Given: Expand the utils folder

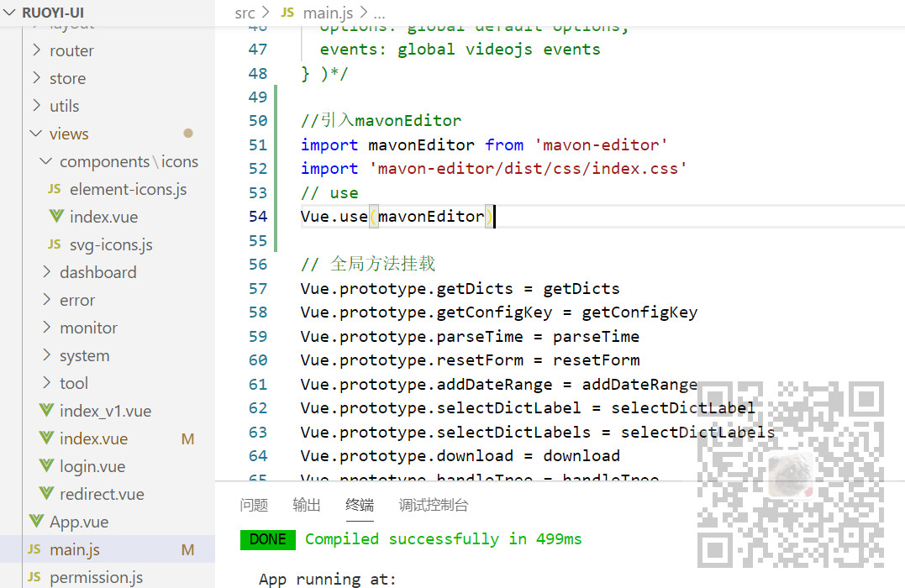Looking at the screenshot, I should (37, 105).
